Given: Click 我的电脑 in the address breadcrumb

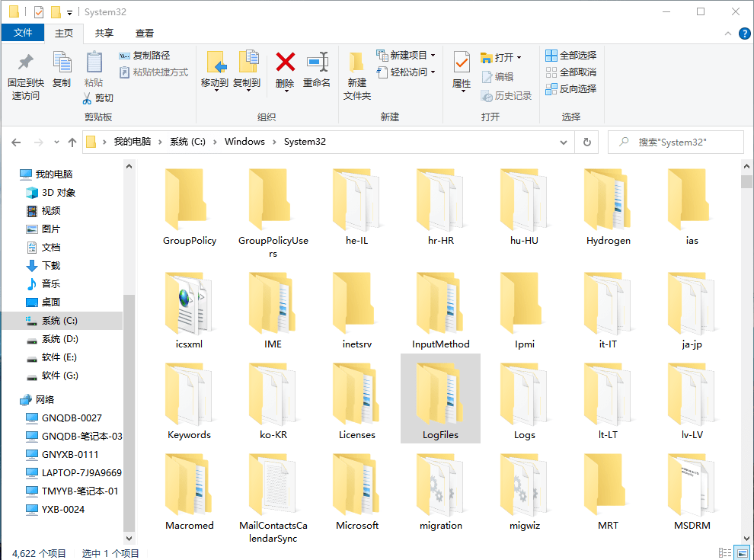Looking at the screenshot, I should point(133,142).
